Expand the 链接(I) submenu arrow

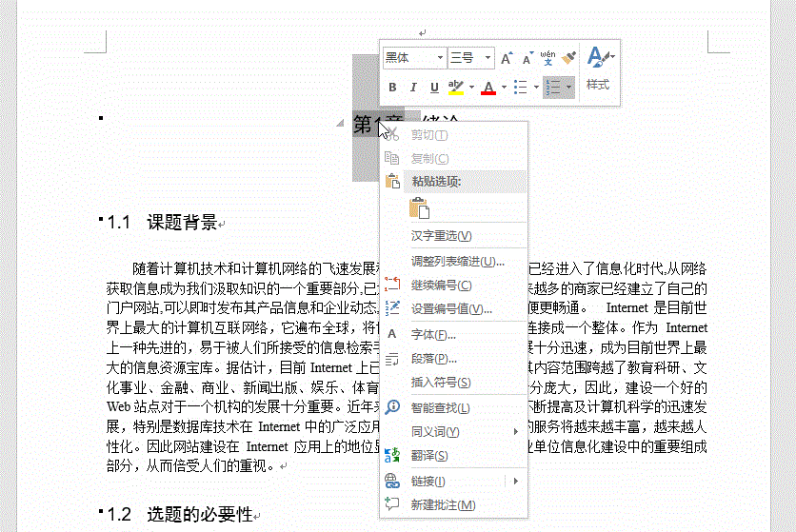[516, 481]
